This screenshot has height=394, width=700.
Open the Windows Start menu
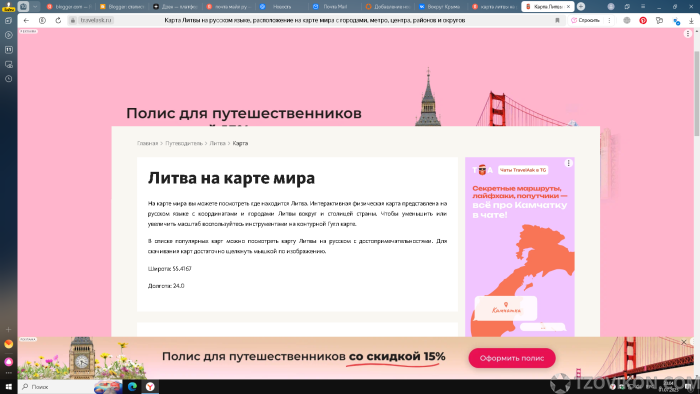(x=8, y=386)
